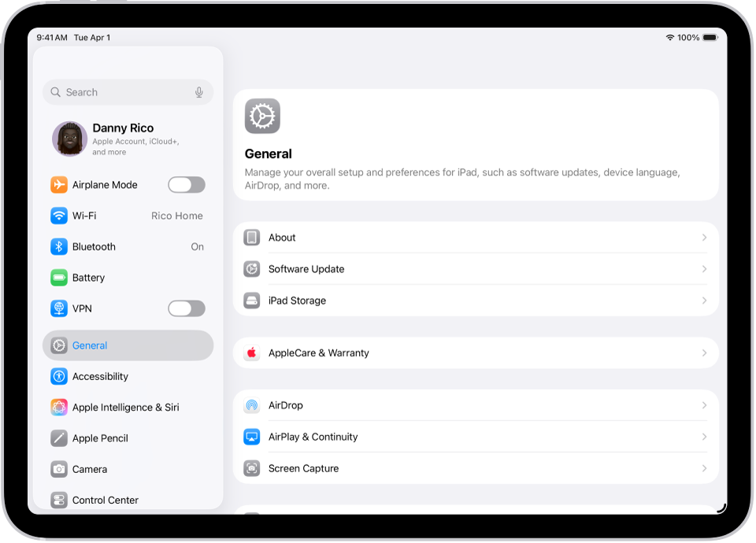Enable the VPN toggle
Viewport: 756px width, 543px height.
(x=187, y=308)
